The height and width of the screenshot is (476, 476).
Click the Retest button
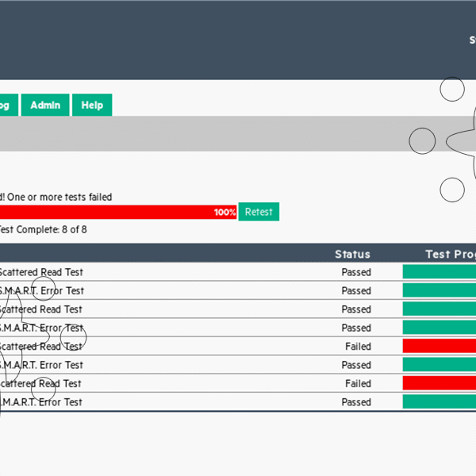259,212
